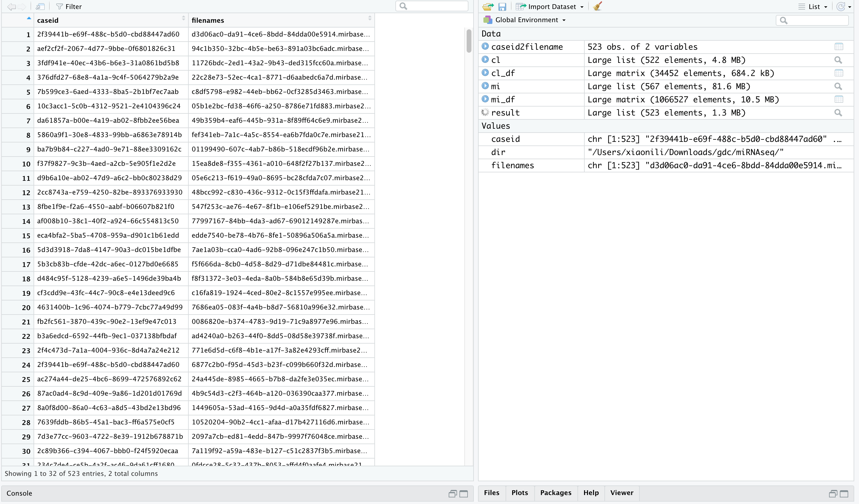Viewport: 859px width, 504px height.
Task: Select caseid cell 2f39441b-e69f in row 1
Action: tap(111, 34)
